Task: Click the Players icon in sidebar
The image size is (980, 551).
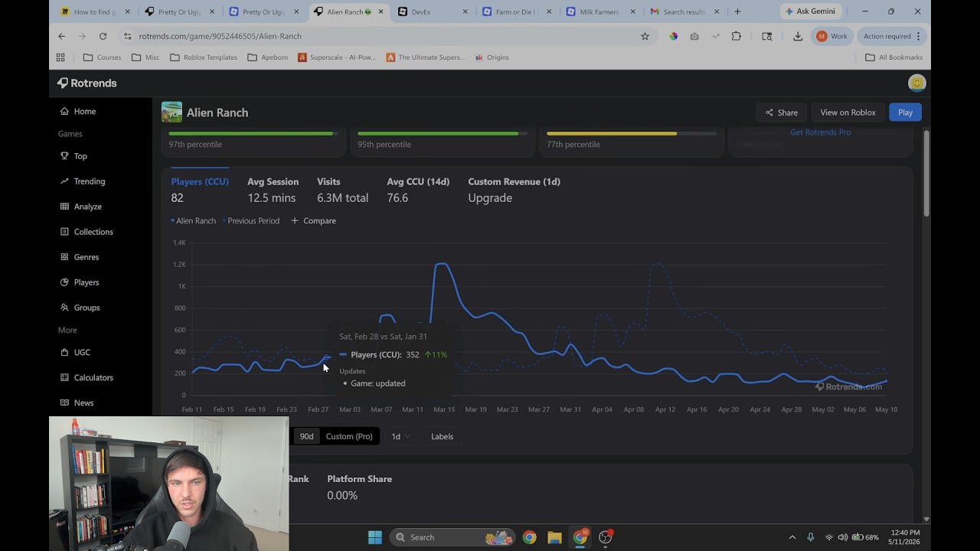Action: 64,282
